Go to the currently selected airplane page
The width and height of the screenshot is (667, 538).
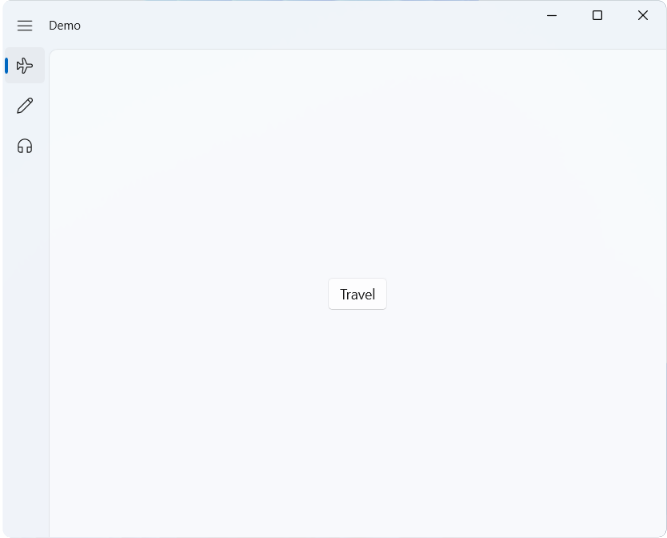25,66
